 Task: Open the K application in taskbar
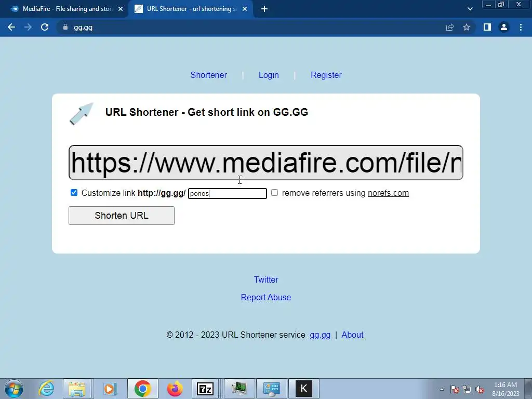tap(303, 389)
